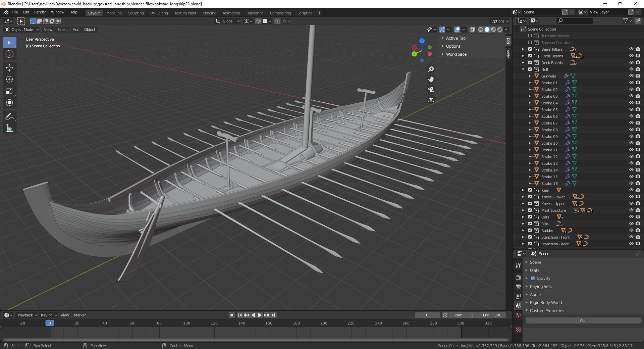The image size is (644, 349).
Task: Hide the Gunwale object with eye icon
Action: 631,76
